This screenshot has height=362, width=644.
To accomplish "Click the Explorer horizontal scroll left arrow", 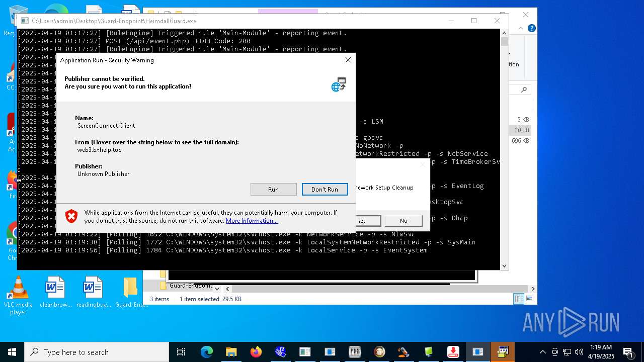I will [227, 289].
